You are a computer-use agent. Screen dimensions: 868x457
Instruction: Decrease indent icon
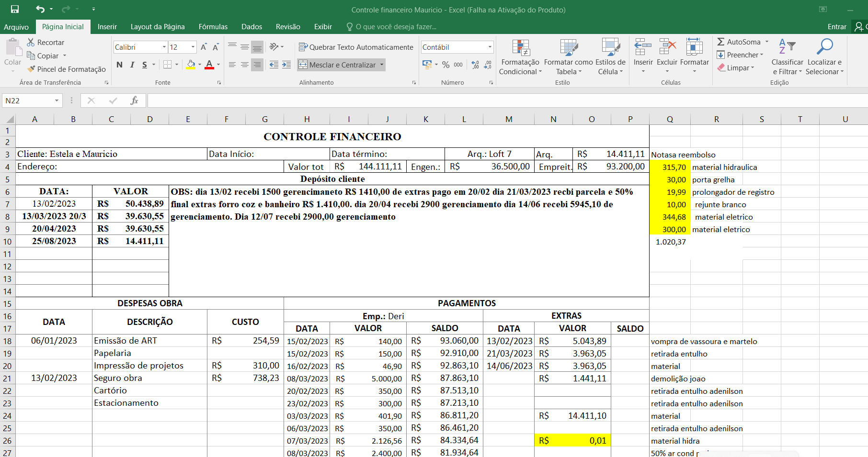point(274,65)
